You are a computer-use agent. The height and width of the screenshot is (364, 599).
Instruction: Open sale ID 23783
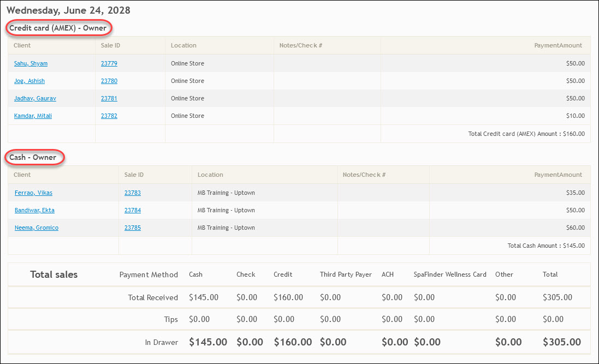click(x=133, y=193)
